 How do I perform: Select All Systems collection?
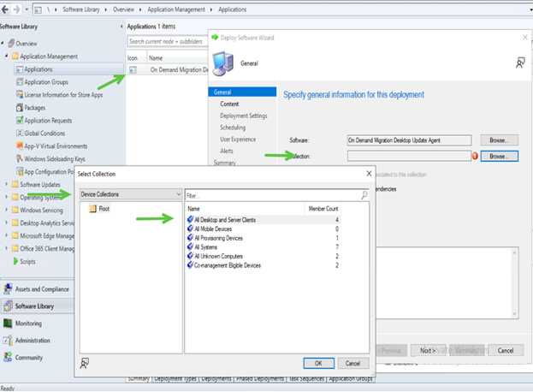pyautogui.click(x=263, y=246)
